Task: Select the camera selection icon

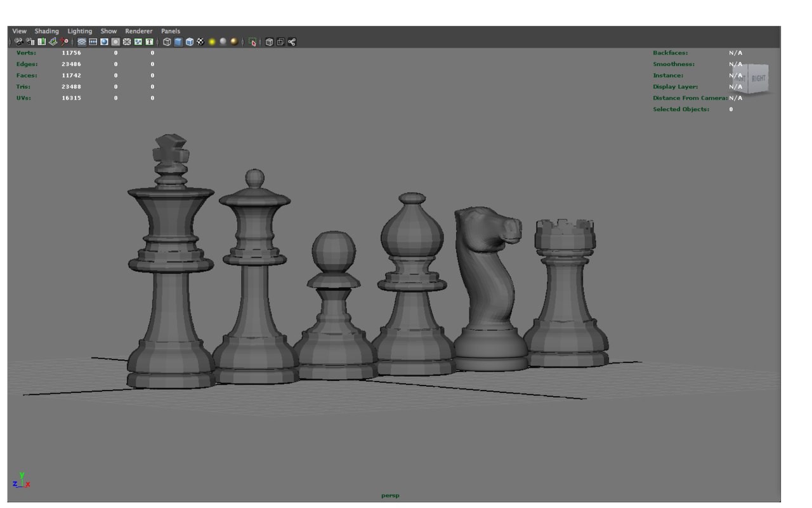Action: (18, 42)
